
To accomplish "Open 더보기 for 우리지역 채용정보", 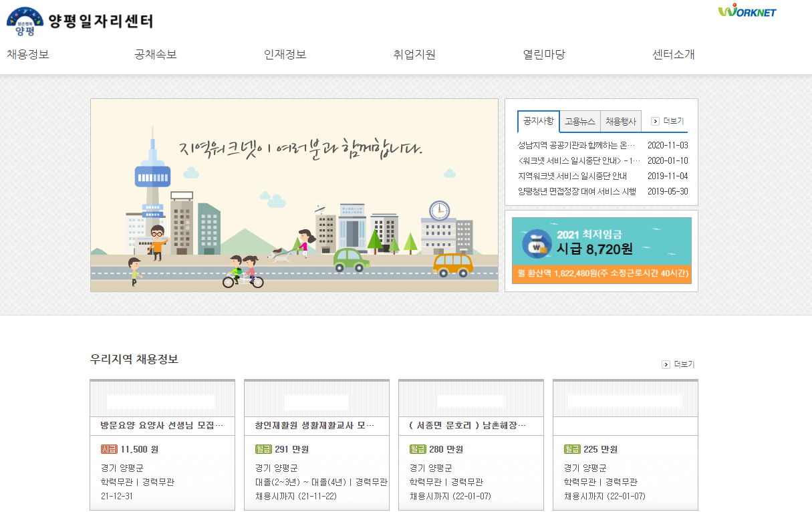I will (x=684, y=364).
